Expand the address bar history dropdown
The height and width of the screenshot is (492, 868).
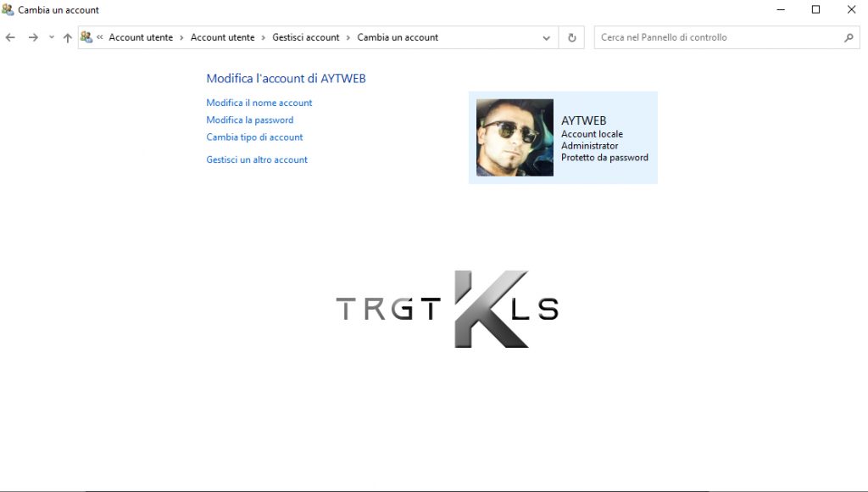click(547, 37)
